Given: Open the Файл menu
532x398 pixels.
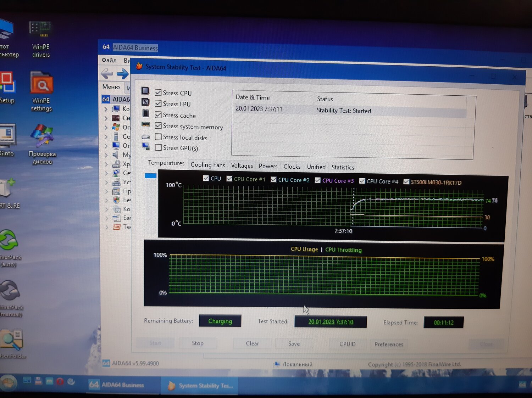Looking at the screenshot, I should 109,60.
